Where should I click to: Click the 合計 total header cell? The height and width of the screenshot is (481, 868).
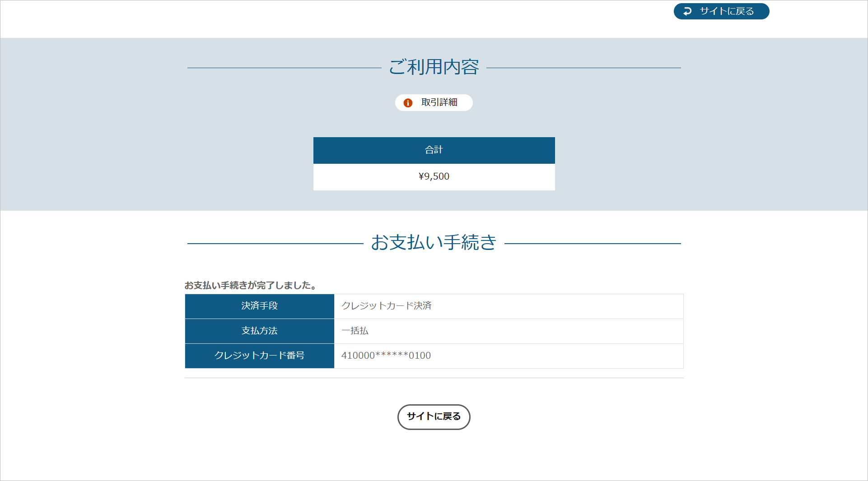(x=434, y=150)
